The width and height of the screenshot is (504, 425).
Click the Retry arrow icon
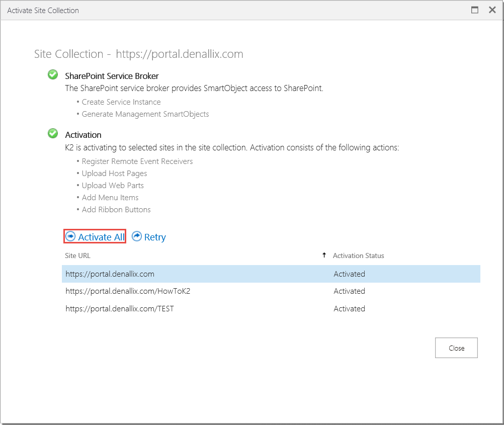coord(136,236)
